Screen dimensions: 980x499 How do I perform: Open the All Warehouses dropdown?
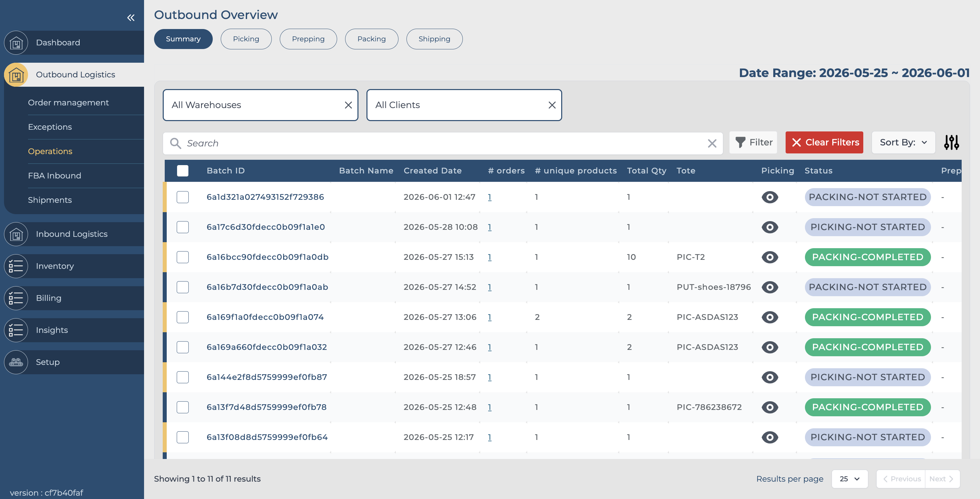pyautogui.click(x=260, y=105)
